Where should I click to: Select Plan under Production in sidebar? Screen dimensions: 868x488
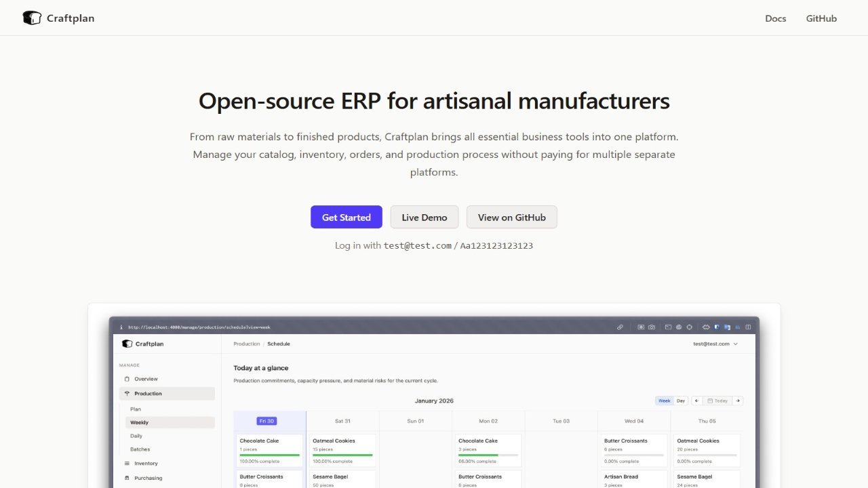click(136, 409)
